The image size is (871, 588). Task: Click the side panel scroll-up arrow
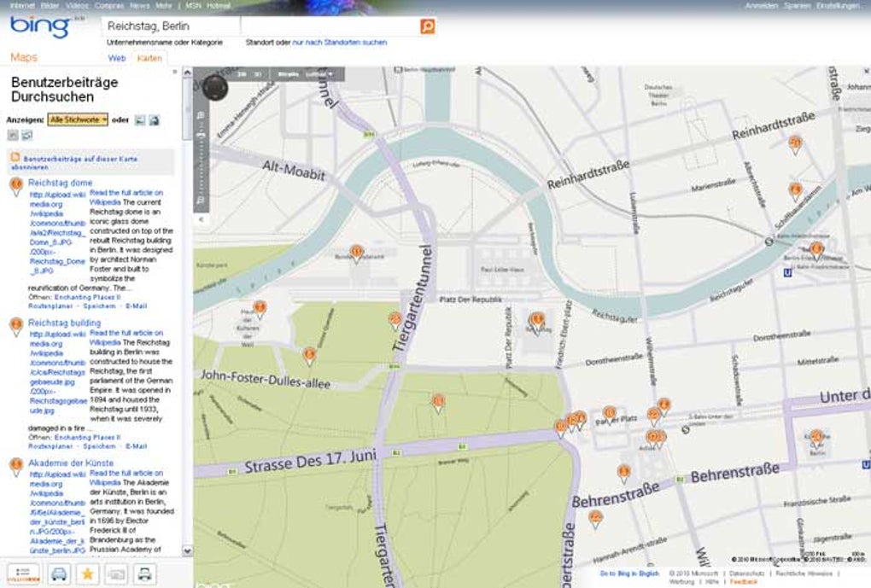pos(187,73)
